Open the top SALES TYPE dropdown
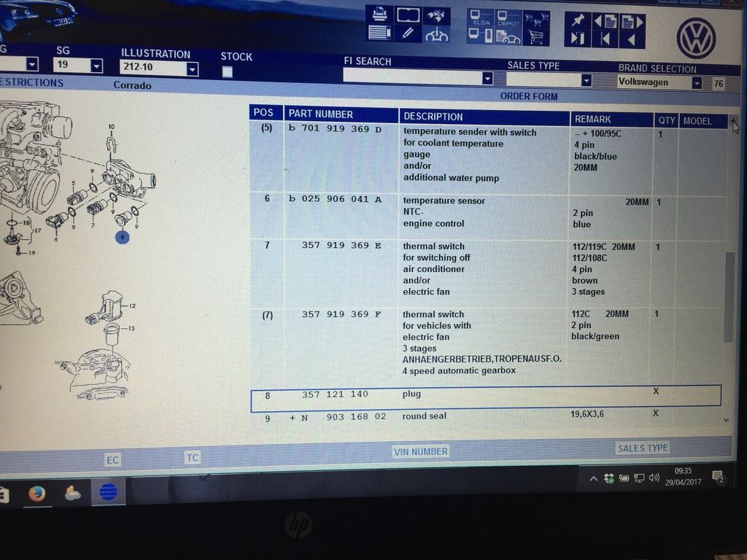Viewport: 747px width, 560px height. pos(586,80)
